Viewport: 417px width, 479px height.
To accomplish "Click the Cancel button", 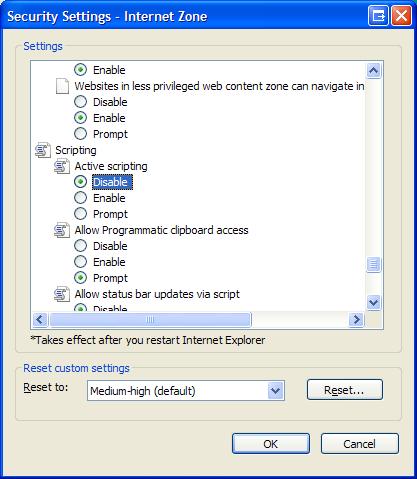I will 360,444.
